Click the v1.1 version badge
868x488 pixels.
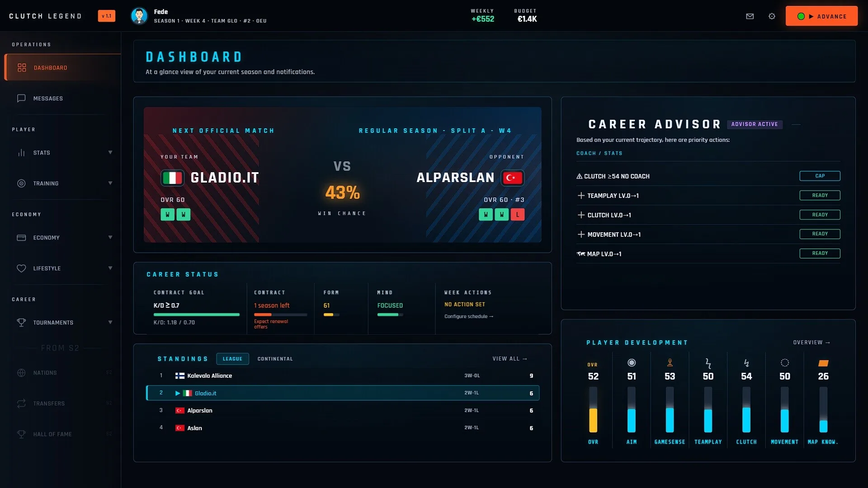click(107, 16)
